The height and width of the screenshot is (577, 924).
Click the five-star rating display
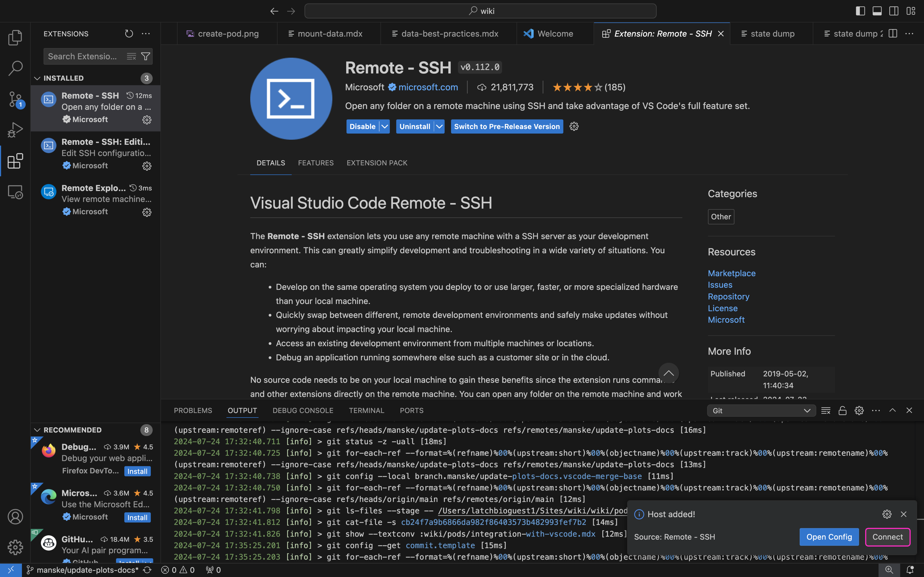[577, 87]
